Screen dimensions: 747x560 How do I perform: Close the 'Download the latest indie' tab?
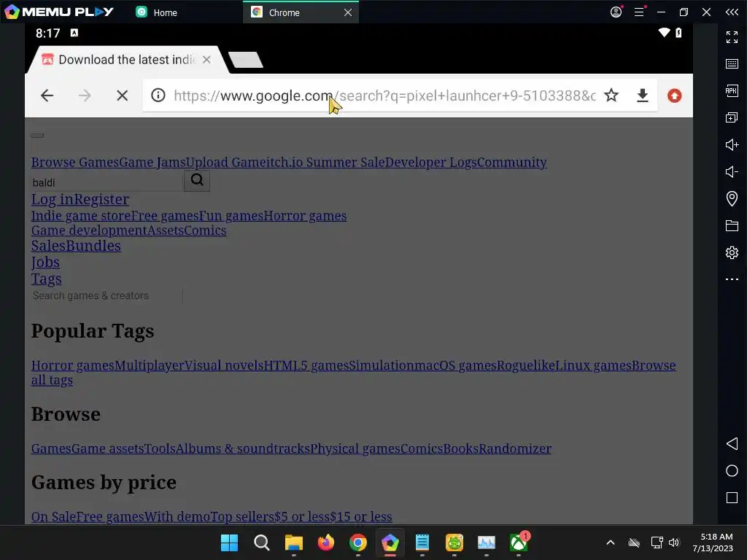click(x=206, y=60)
